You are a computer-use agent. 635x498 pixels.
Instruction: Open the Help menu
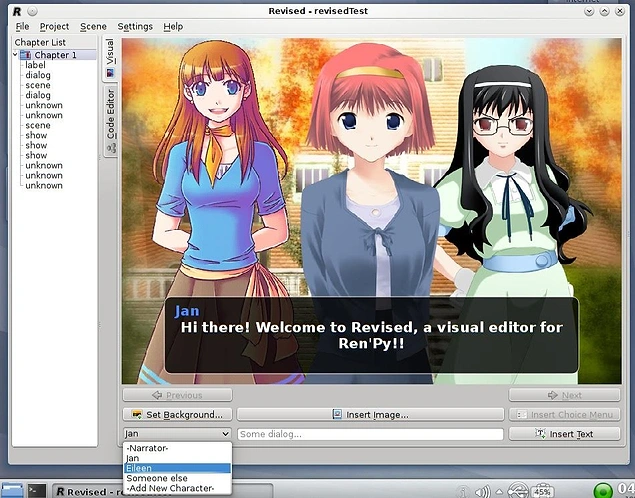tap(173, 26)
